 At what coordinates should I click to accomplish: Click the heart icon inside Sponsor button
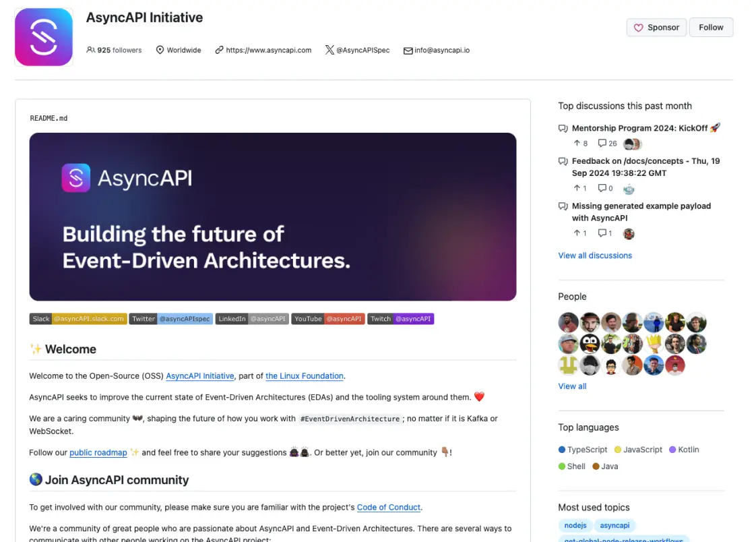click(x=639, y=27)
